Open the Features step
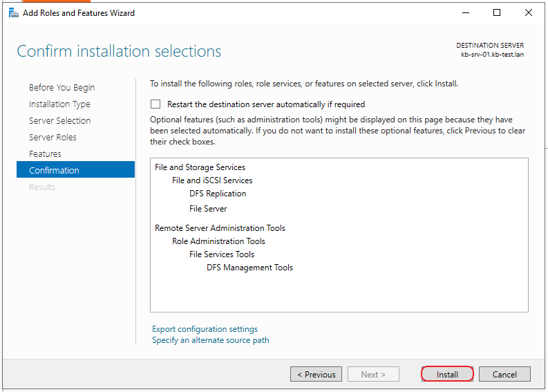The width and height of the screenshot is (548, 392). pos(45,154)
